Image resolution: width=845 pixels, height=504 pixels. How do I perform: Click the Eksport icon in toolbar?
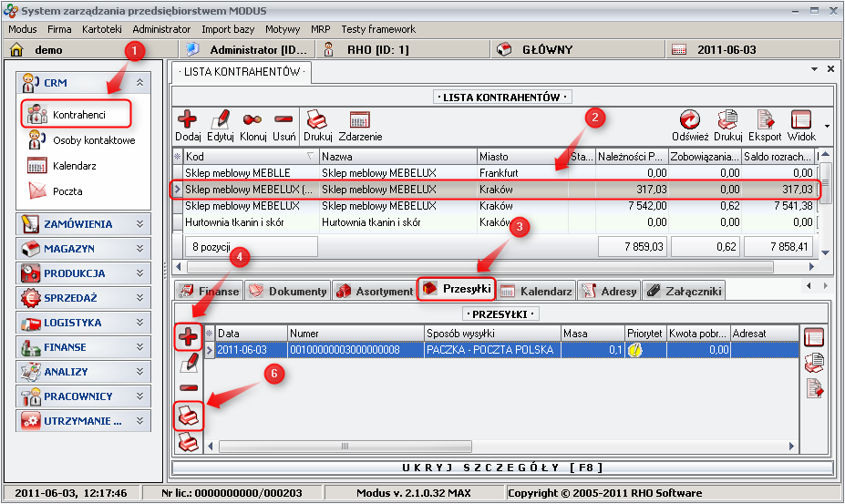[x=765, y=120]
